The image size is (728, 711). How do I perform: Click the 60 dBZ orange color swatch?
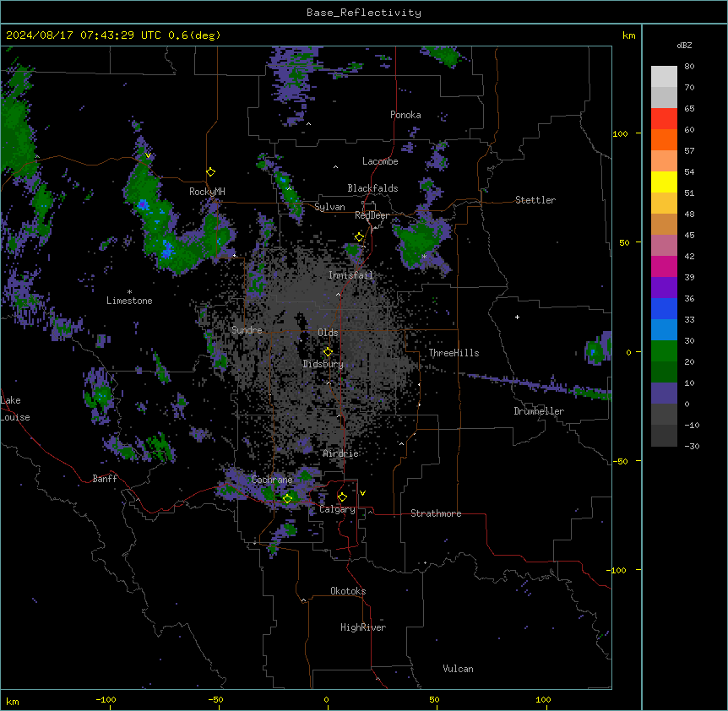tap(664, 139)
